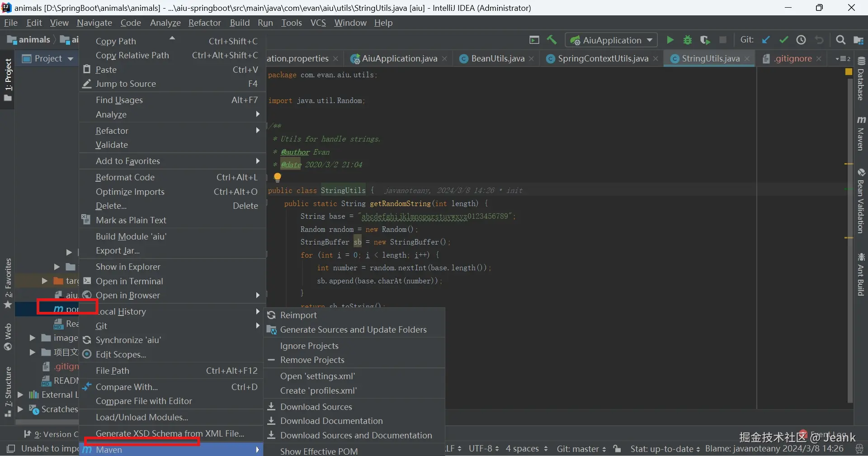Choose Synchronize 'aiu' in context menu
Viewport: 868px width, 456px height.
(172, 340)
